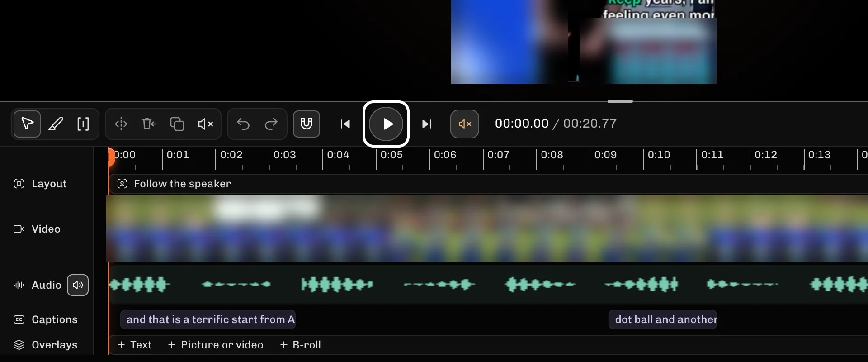Click the 0:02 mark on the ruler

(x=231, y=155)
